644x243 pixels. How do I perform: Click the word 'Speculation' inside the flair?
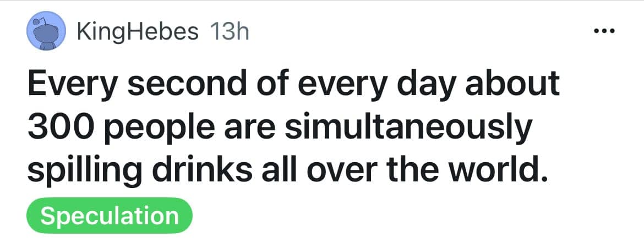pyautogui.click(x=110, y=216)
